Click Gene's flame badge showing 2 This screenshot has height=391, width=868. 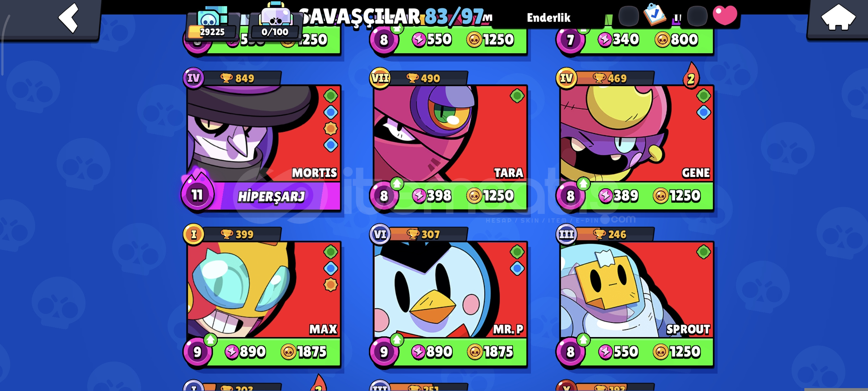click(x=691, y=75)
